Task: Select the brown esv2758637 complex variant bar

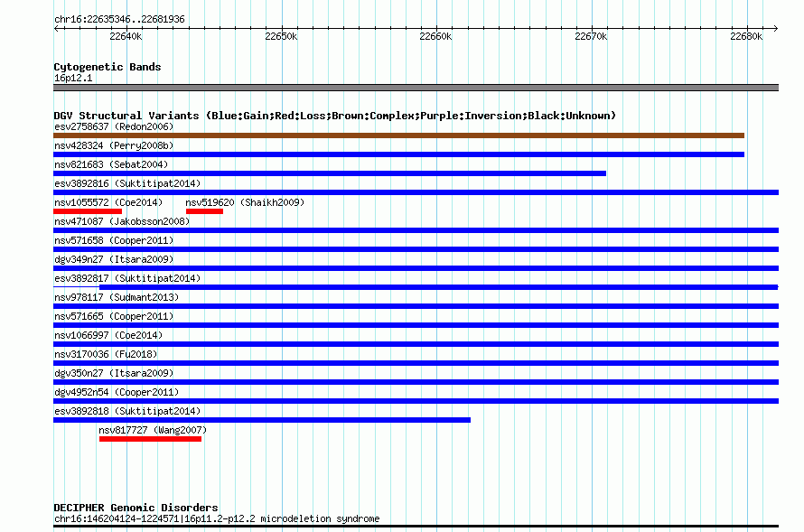Action: point(399,135)
